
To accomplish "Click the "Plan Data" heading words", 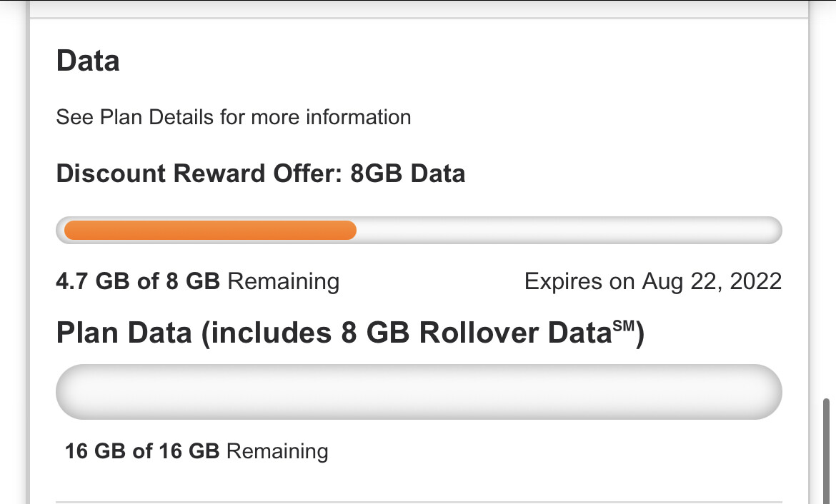I will click(124, 333).
